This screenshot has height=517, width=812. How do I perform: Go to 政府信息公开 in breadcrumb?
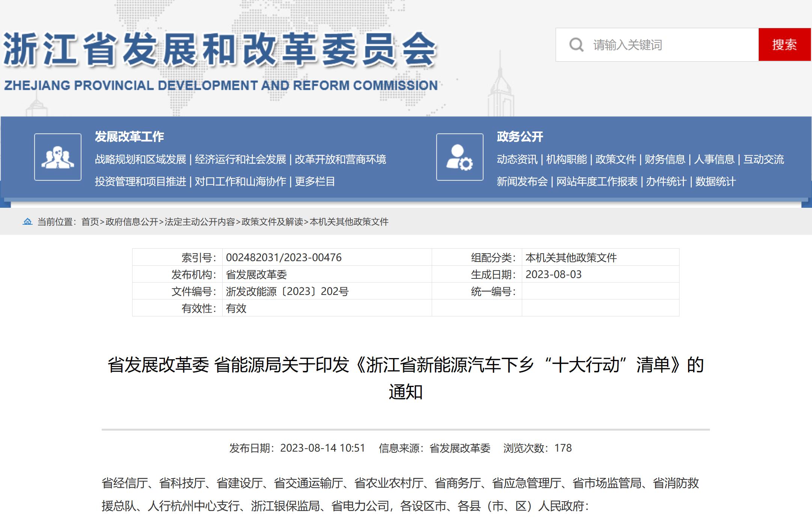point(132,222)
